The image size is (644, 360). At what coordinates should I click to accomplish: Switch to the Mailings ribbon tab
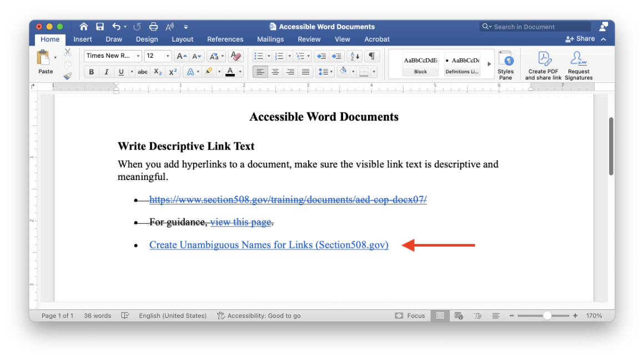[x=270, y=39]
